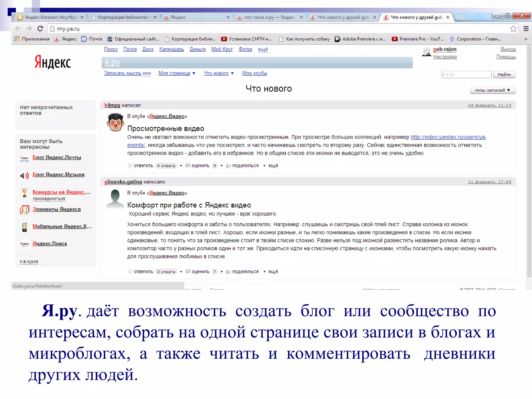The image size is (532, 399).
Task: Click the browser back arrow
Action: pos(18,29)
